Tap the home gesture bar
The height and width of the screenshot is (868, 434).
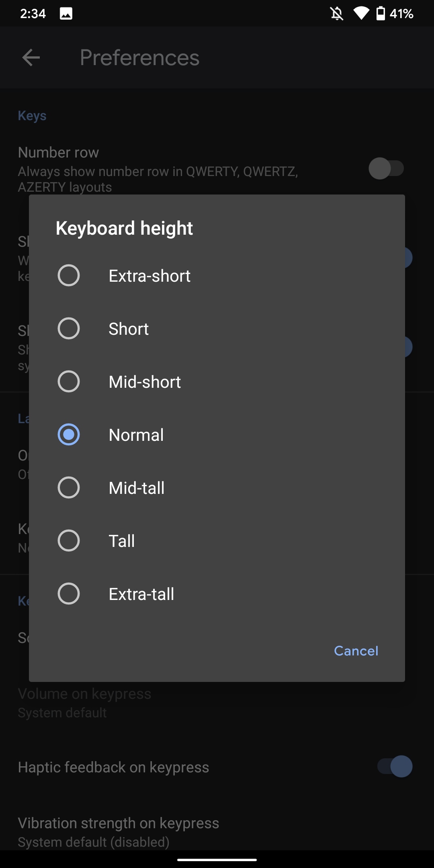217,860
